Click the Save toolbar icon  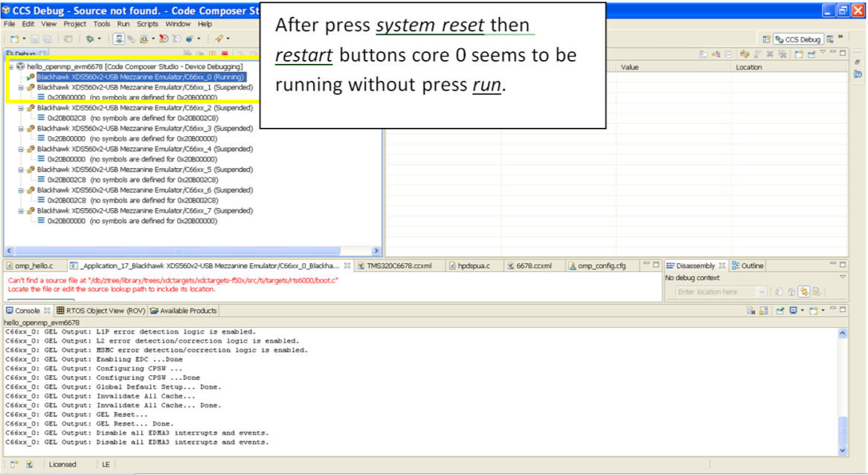(x=35, y=39)
